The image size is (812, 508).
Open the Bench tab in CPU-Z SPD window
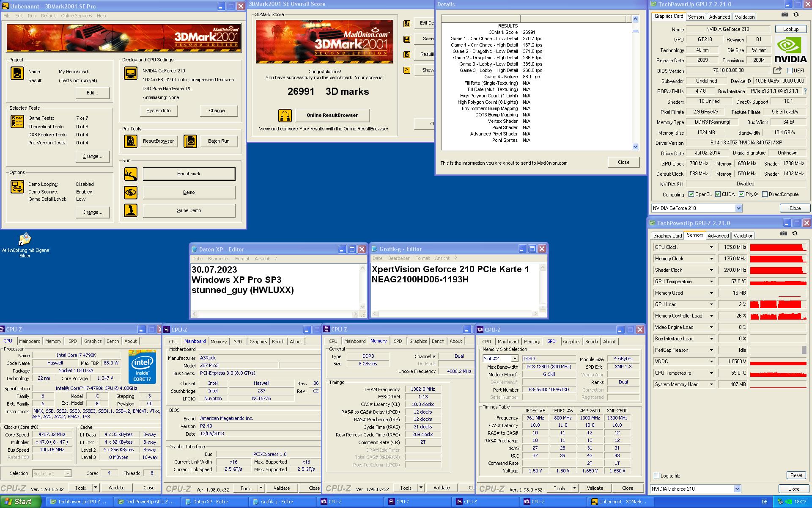pyautogui.click(x=591, y=342)
